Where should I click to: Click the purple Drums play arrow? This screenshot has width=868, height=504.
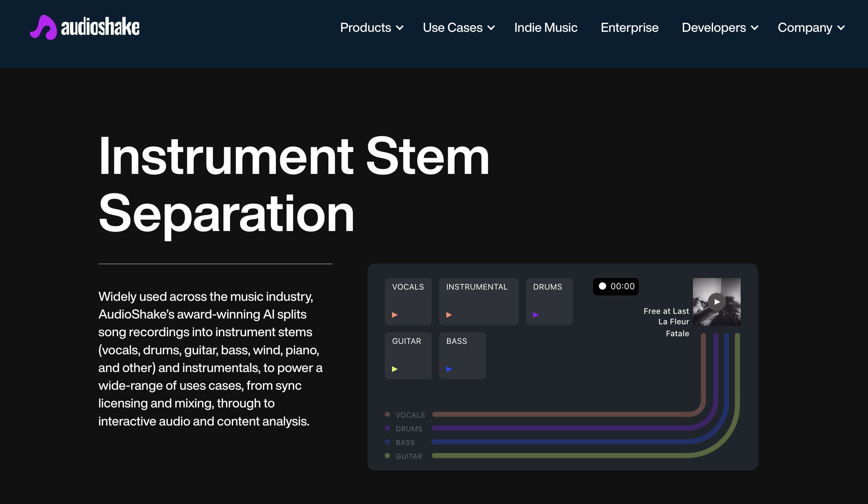coord(536,315)
